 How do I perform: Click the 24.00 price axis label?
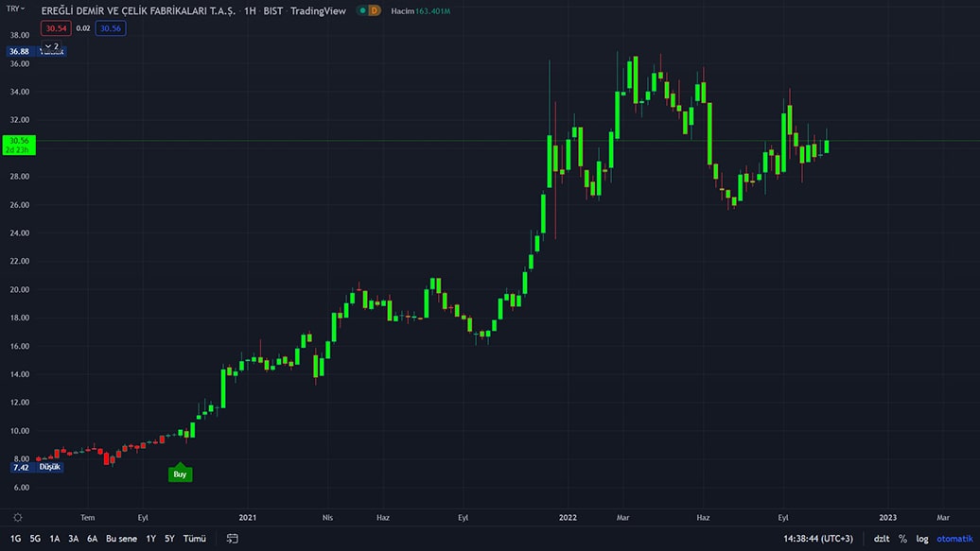[x=19, y=233]
